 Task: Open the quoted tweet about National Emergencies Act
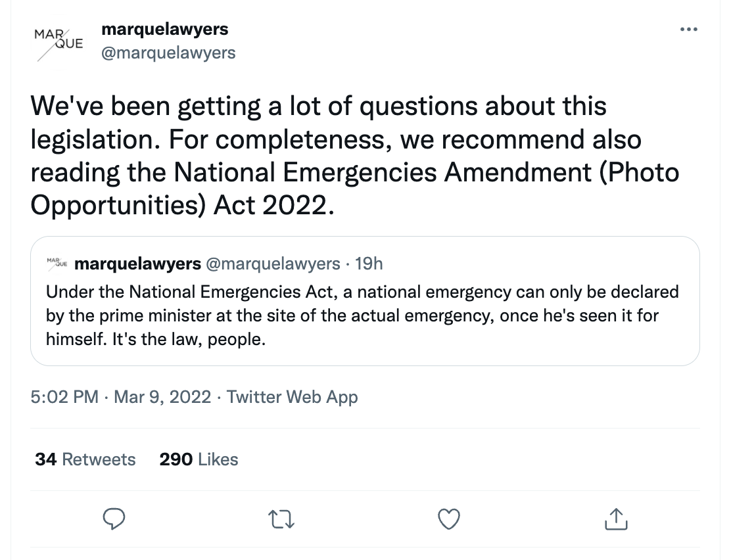point(365,315)
